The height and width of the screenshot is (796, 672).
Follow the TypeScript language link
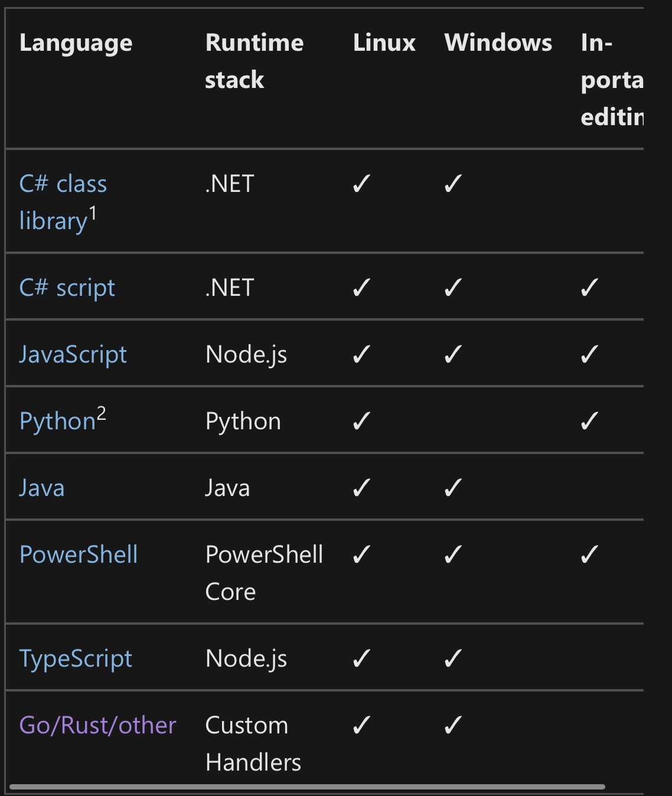coord(76,659)
